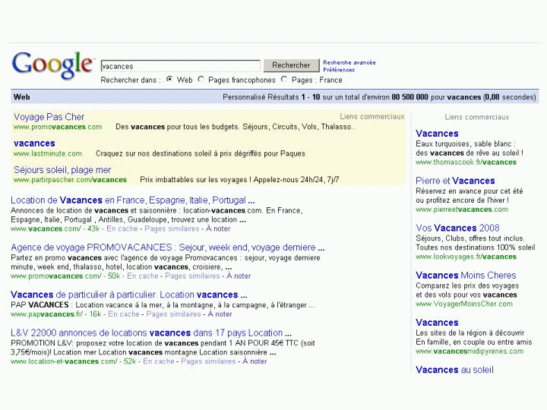Screen dimensions: 547x410
Task: Click À noter for promovacances.com result
Action: 239,276
